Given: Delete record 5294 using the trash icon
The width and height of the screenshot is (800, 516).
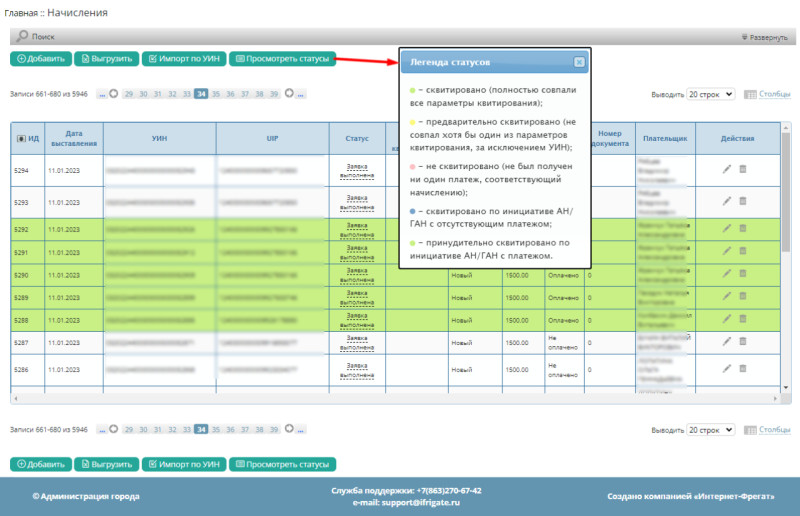Looking at the screenshot, I should click(x=742, y=170).
